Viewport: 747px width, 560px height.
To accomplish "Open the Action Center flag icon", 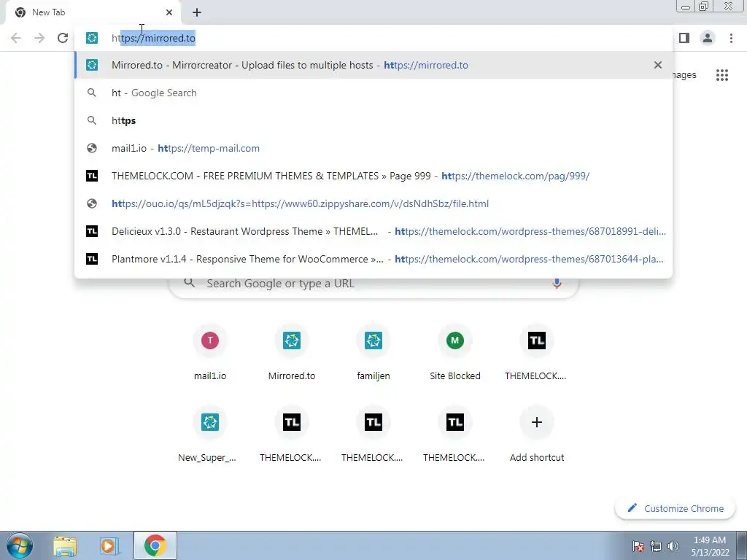I will tap(638, 545).
